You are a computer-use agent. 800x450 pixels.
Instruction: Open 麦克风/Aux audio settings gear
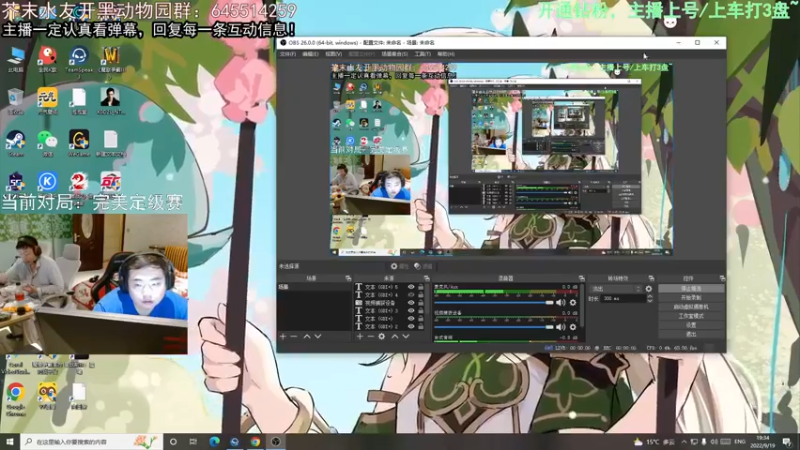pyautogui.click(x=573, y=303)
